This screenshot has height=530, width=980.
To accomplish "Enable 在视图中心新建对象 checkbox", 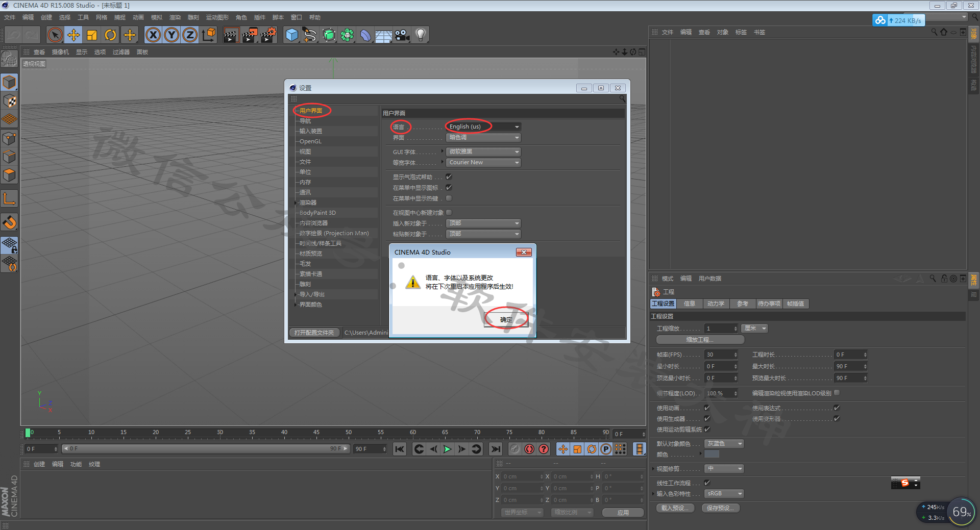I will [x=449, y=212].
